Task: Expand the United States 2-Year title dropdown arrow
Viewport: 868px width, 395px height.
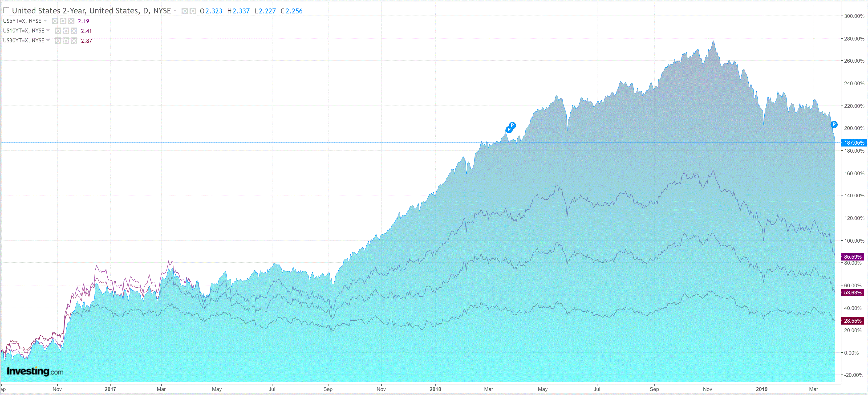Action: coord(175,11)
